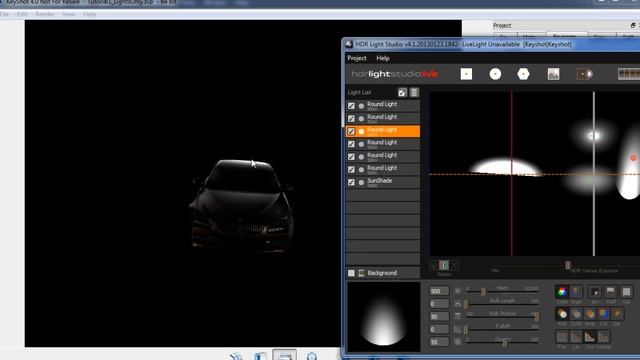Toggle solo circle on SunShade row
Screen dimensions: 640x360
[361, 182]
